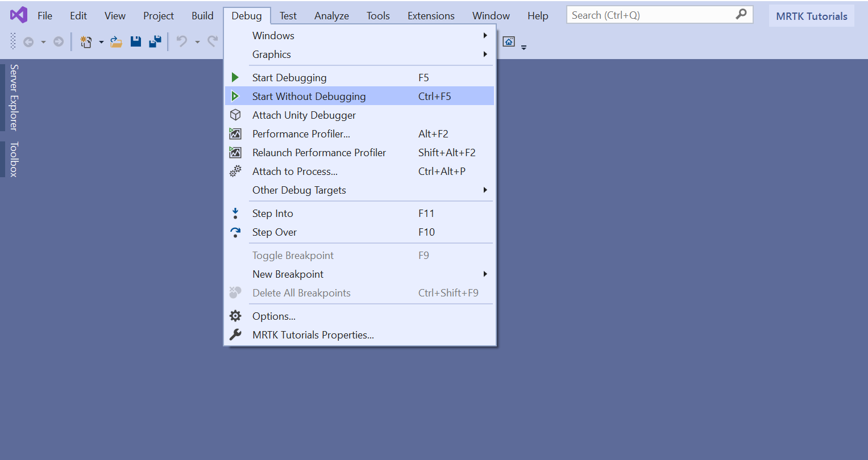The image size is (868, 460).
Task: Click the green Start Debugging play icon
Action: (235, 77)
